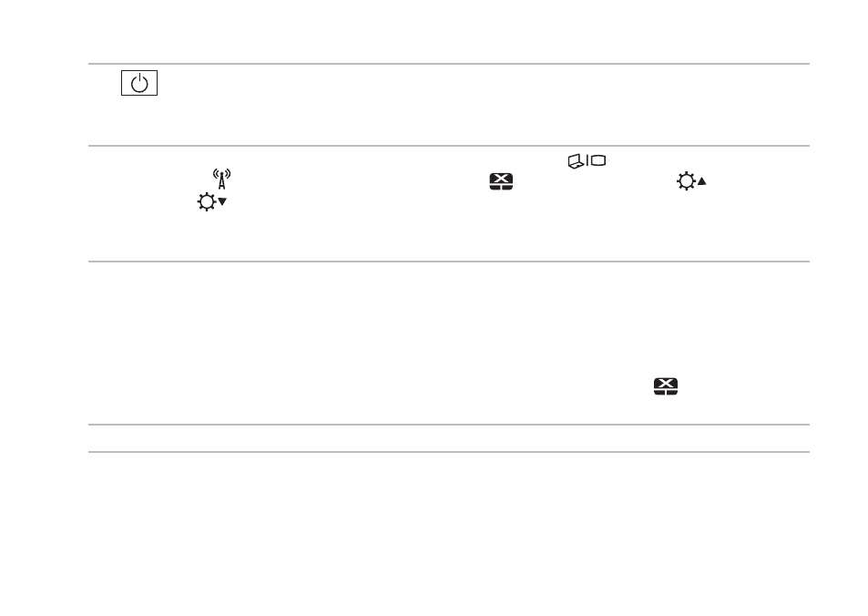Click the downward triangle beside the sun icon
Viewport: 868px width, 616px height.
point(222,201)
